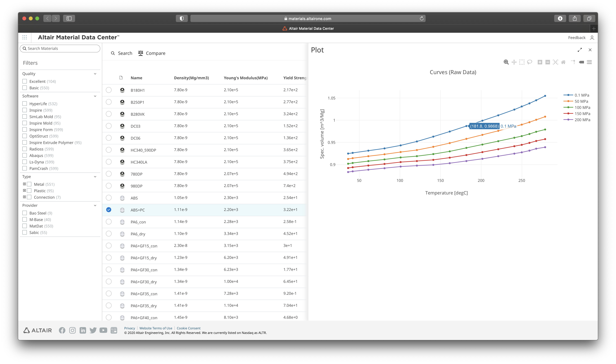Expand the Plot panel to fullscreen

pyautogui.click(x=580, y=50)
